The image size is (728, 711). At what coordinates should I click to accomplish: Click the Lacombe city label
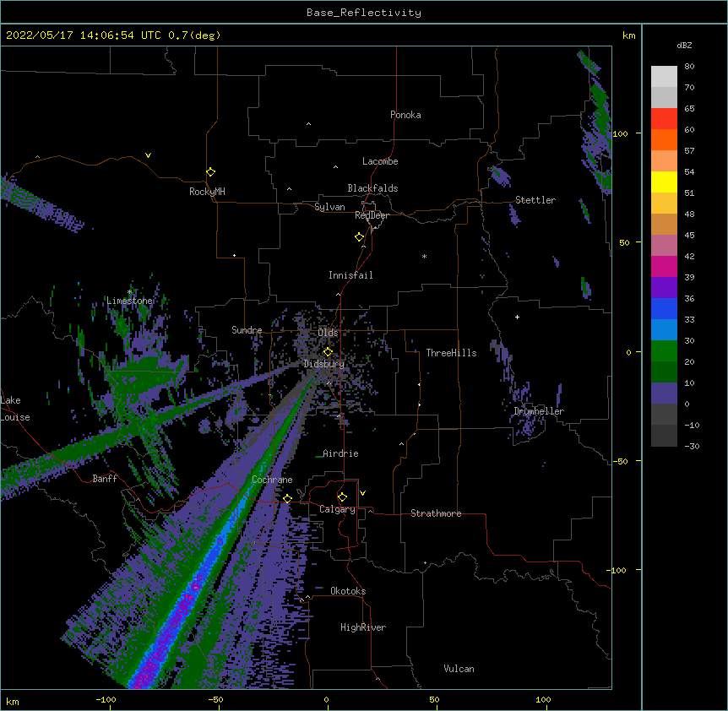(380, 161)
